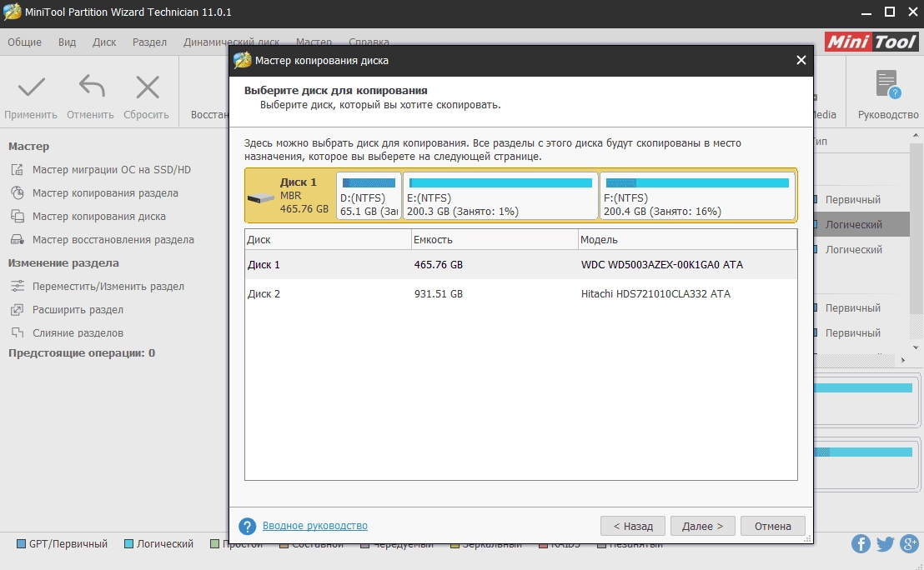Image resolution: width=924 pixels, height=570 pixels.
Task: Click the Hitachi HDS721010CLA332 model cell
Action: tap(655, 294)
